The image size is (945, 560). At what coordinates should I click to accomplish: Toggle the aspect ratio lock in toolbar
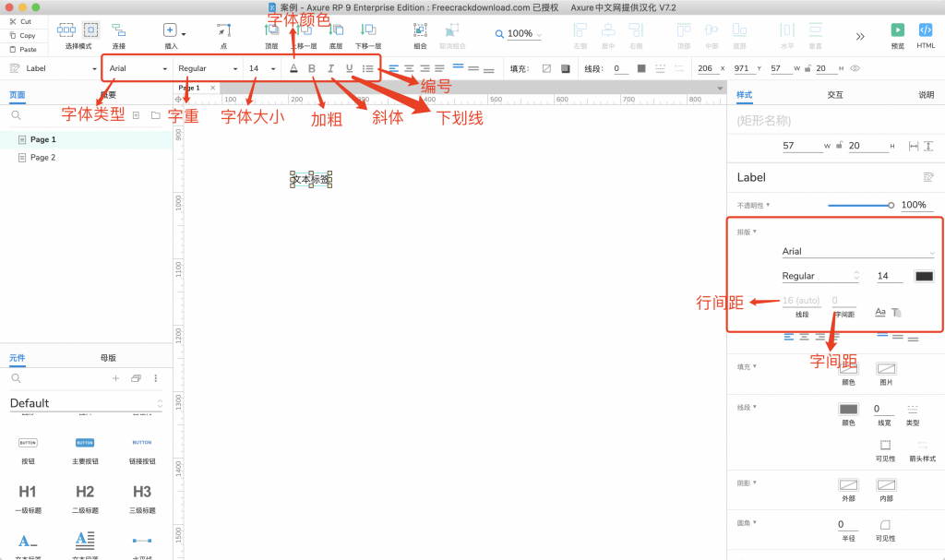coord(808,68)
